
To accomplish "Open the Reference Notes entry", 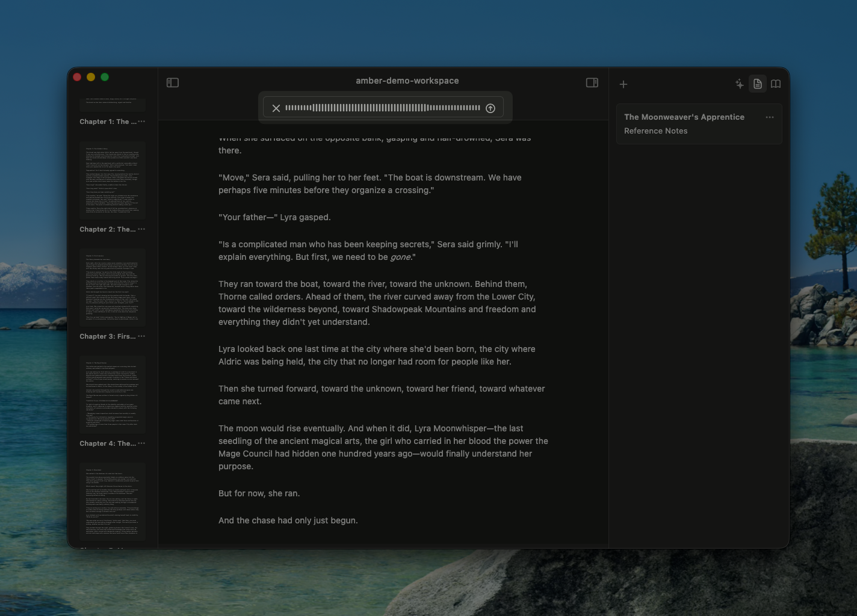I will pyautogui.click(x=655, y=131).
